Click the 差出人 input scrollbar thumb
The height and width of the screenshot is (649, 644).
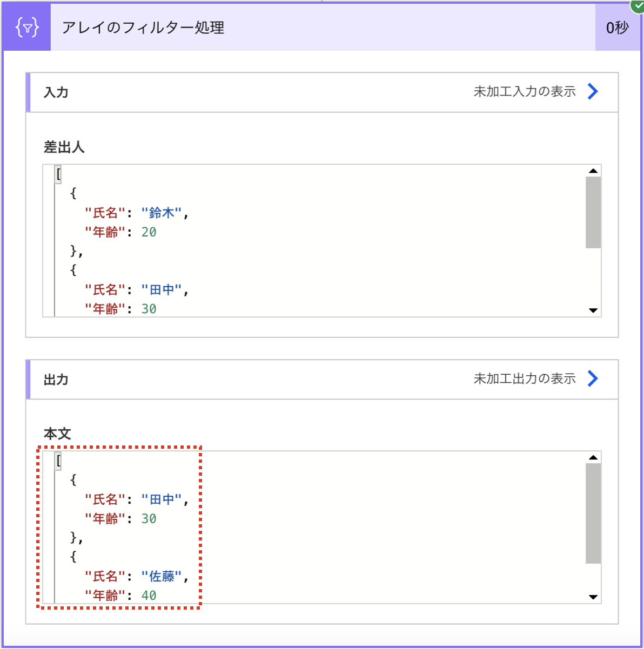tap(593, 212)
